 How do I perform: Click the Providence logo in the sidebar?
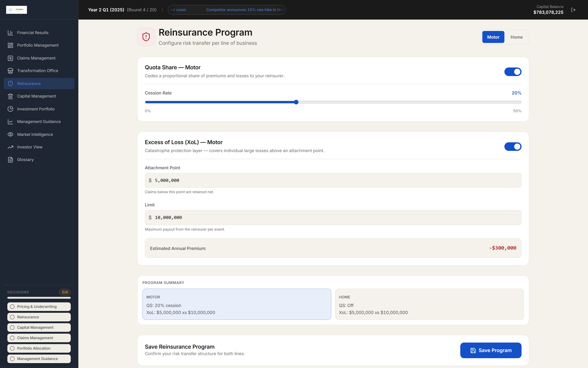(x=17, y=10)
